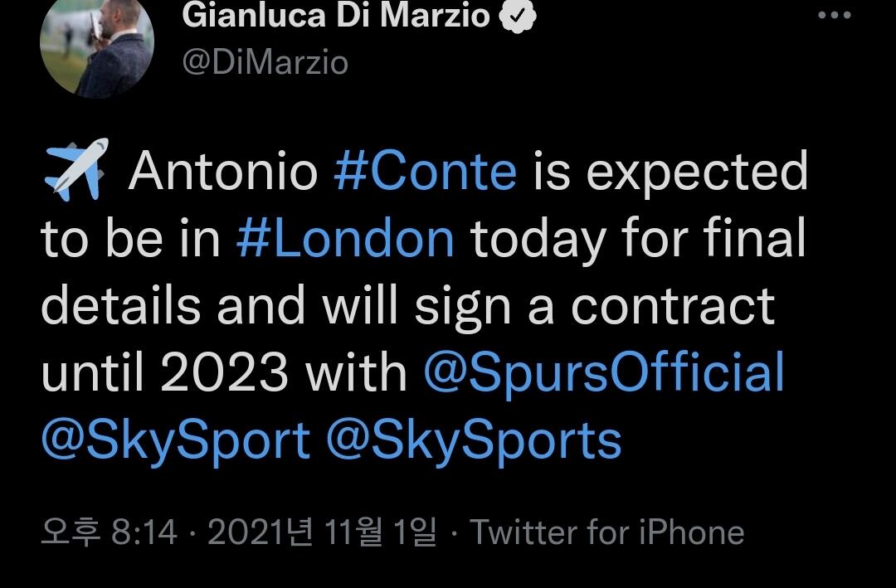Click the @DiMarzio handle

pos(265,62)
